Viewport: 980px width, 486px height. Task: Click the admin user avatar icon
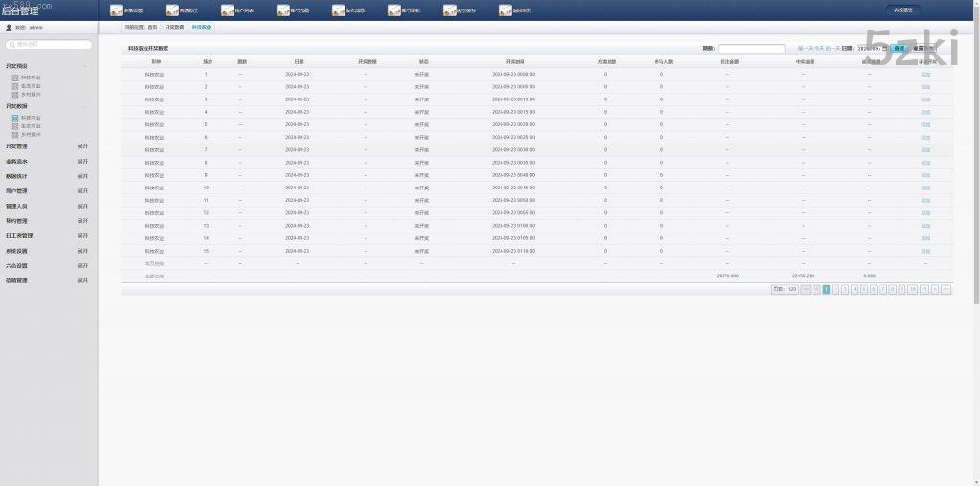click(x=10, y=28)
